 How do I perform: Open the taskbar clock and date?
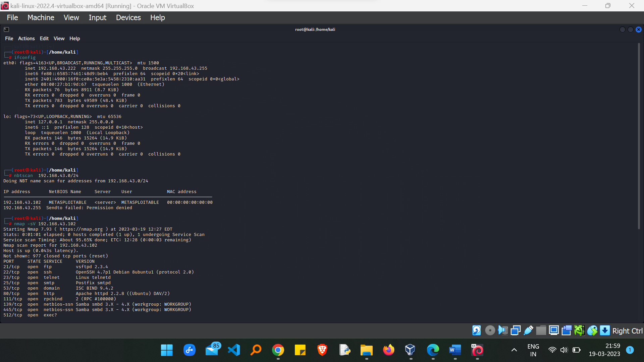[604, 350]
